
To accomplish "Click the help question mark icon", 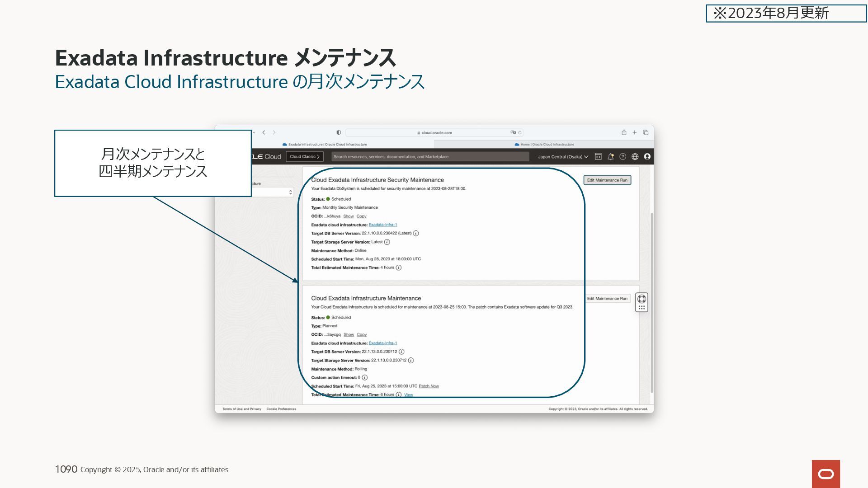I will (623, 157).
